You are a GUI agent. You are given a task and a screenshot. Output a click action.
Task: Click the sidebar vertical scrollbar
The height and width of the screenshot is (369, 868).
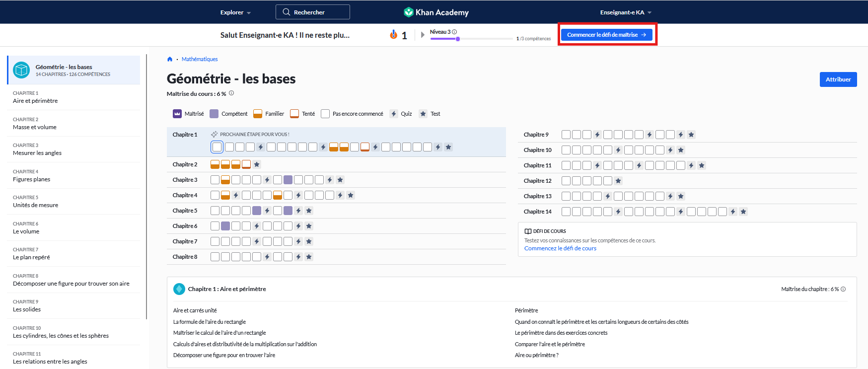[146, 186]
